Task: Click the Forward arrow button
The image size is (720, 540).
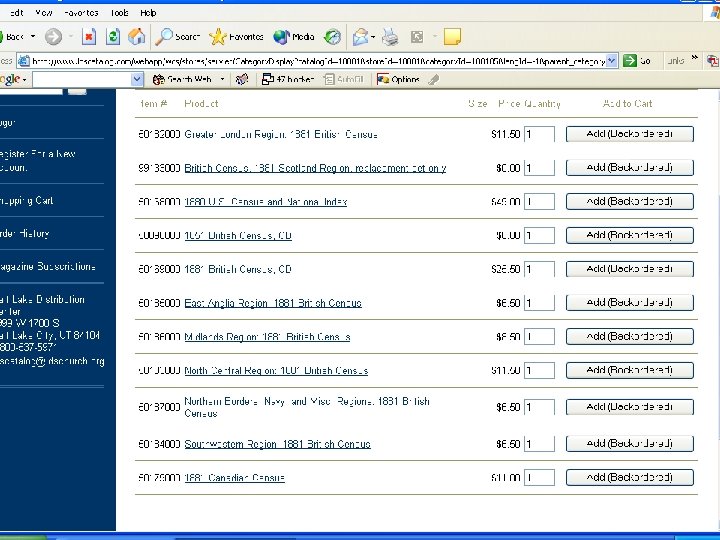Action: pyautogui.click(x=53, y=37)
